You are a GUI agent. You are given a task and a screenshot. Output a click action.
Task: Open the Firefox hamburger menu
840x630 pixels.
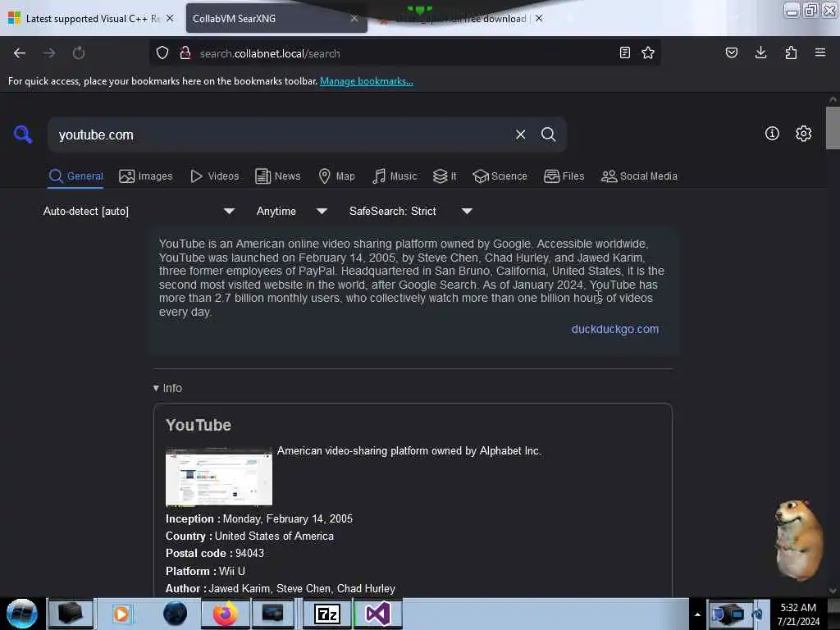pyautogui.click(x=820, y=53)
